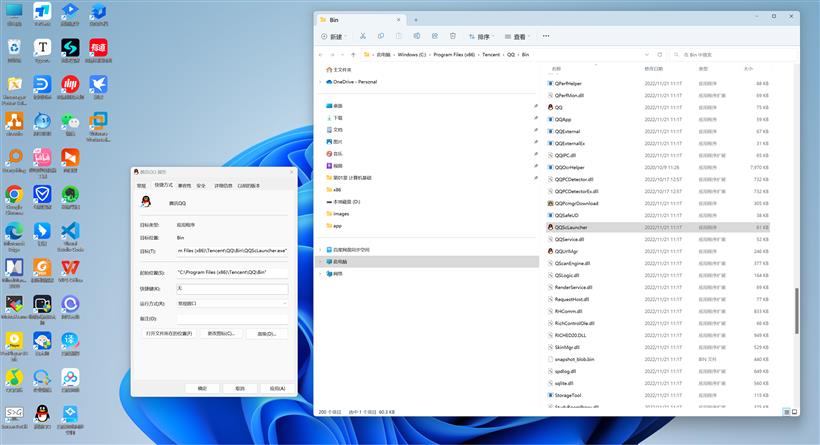Refresh the Bin folder view
Screen dimensions: 820x445
point(659,54)
